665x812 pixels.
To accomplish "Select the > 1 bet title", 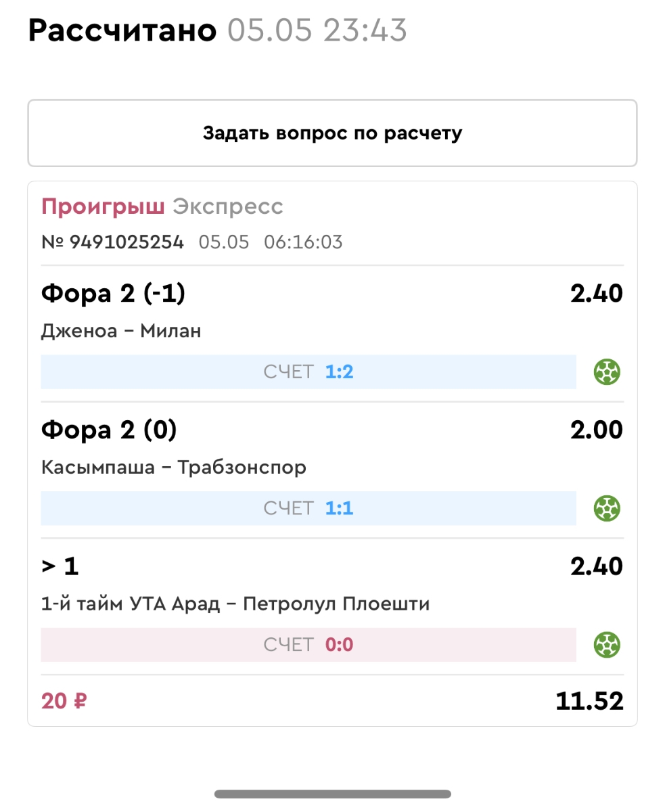I will pos(60,566).
